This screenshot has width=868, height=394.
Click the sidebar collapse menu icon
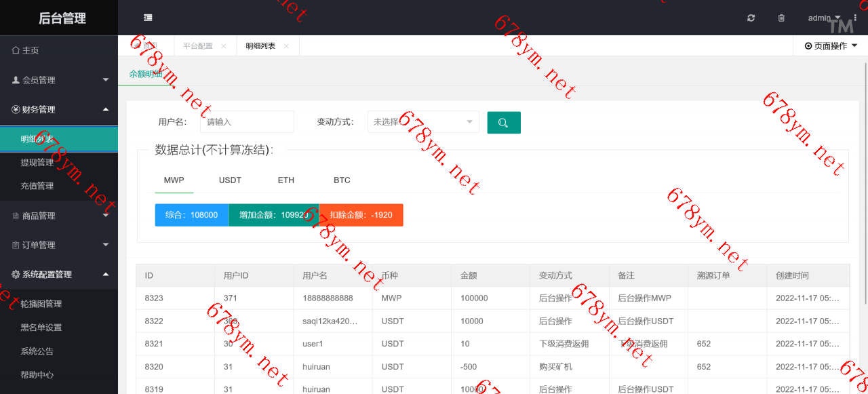tap(148, 18)
